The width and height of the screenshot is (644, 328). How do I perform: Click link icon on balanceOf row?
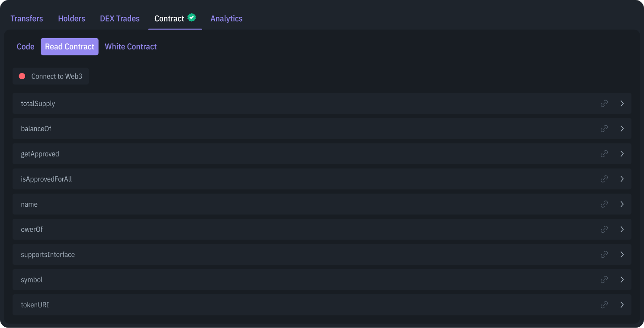(604, 129)
